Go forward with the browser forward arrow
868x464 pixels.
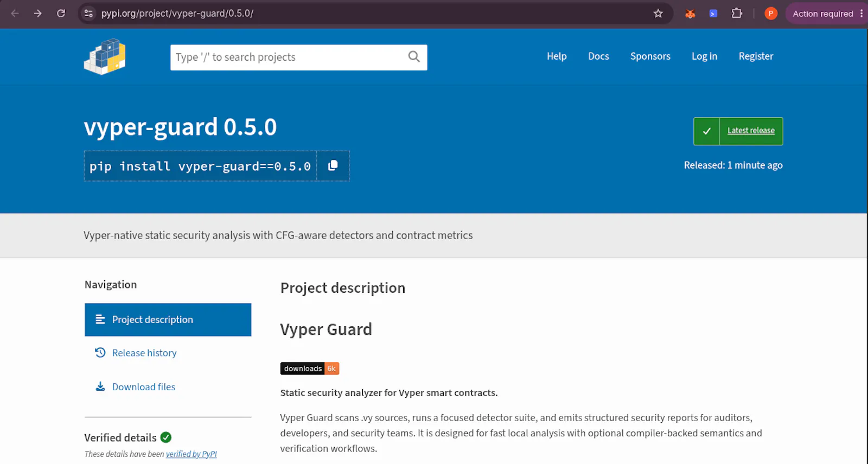pos(37,14)
